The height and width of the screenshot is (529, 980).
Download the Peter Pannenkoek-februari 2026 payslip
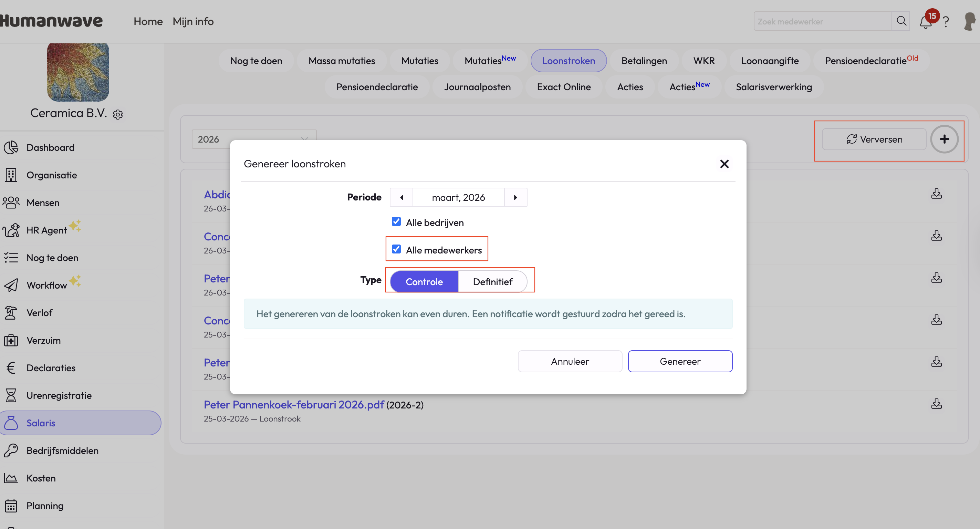click(x=936, y=404)
